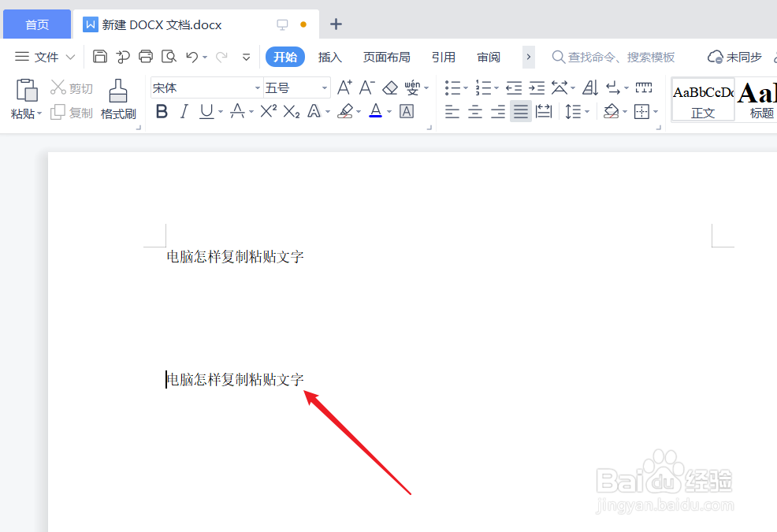Click the pinyin guide (wén) icon
This screenshot has height=532, width=777.
click(413, 87)
